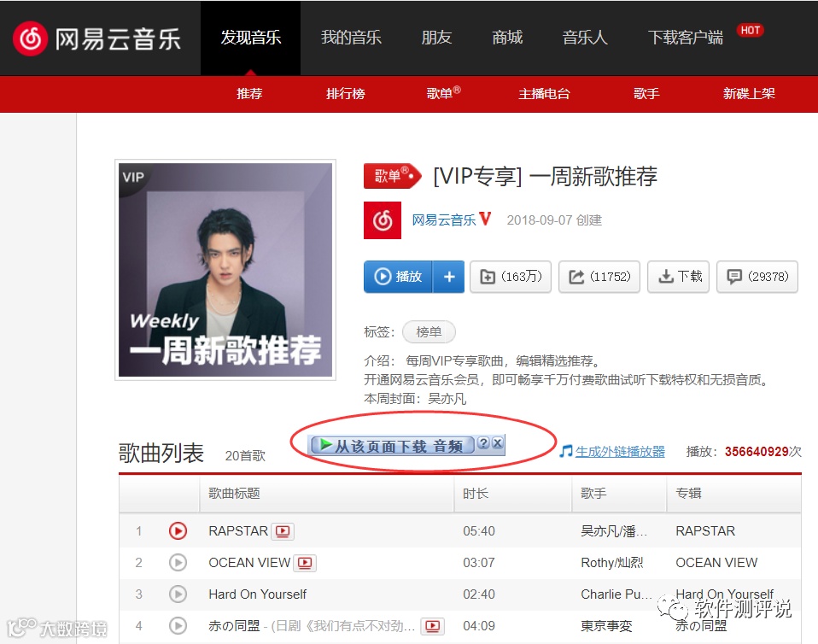This screenshot has width=818, height=644.
Task: Play the song OCEAN VIEW
Action: [x=178, y=563]
